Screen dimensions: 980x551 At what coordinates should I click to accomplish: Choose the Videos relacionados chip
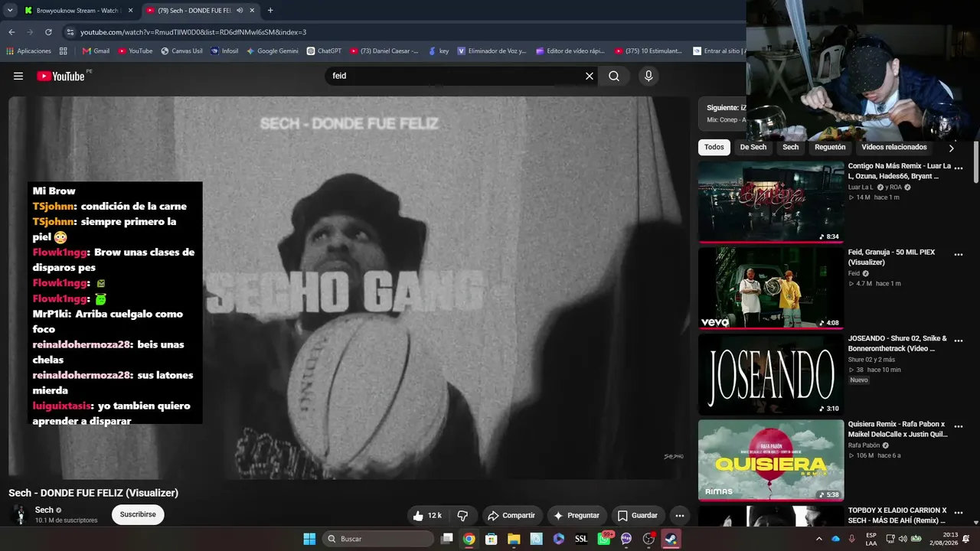click(x=894, y=147)
